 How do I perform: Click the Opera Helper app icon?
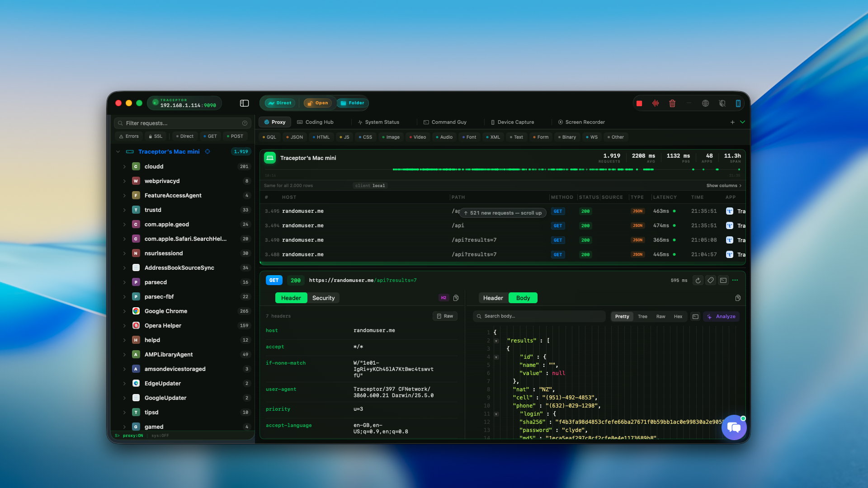136,325
